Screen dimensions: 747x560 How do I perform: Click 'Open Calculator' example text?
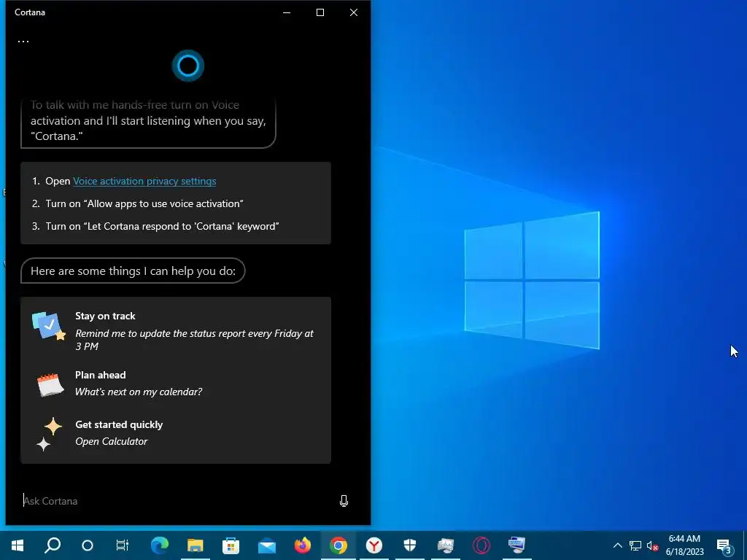[x=112, y=441]
